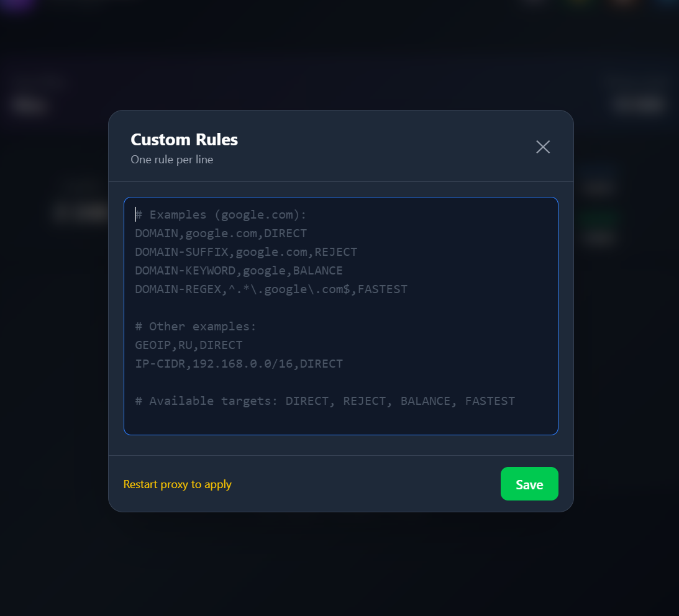Screen dimensions: 679x616
Task: Click the DOMAIN,google.com,DIRECT example line
Action: [221, 233]
